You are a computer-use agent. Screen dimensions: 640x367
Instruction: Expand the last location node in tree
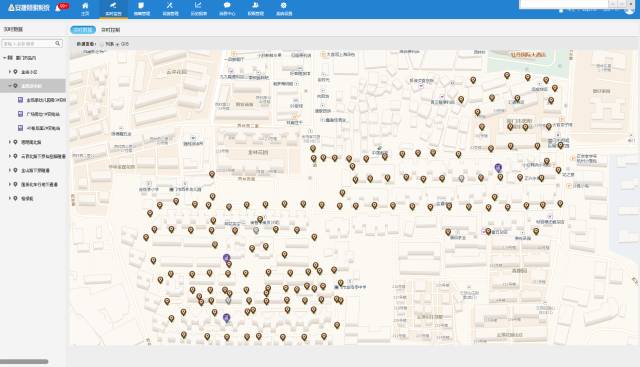point(10,198)
